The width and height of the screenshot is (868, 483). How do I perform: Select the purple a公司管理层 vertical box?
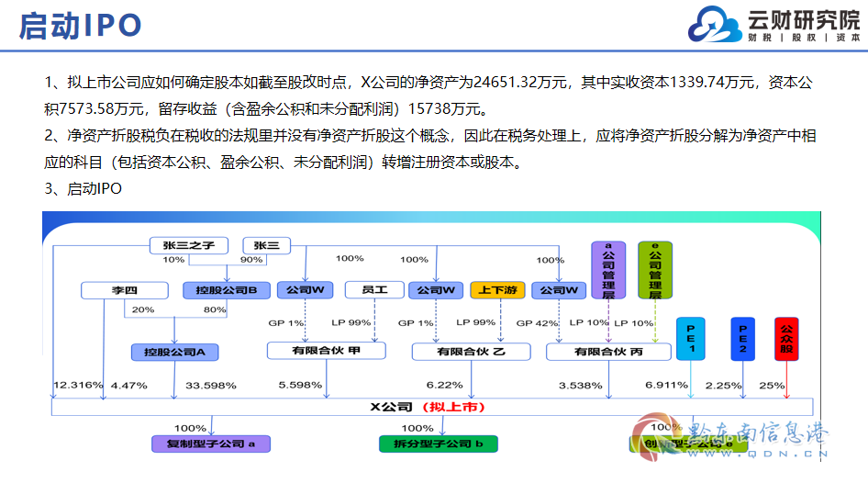point(608,270)
